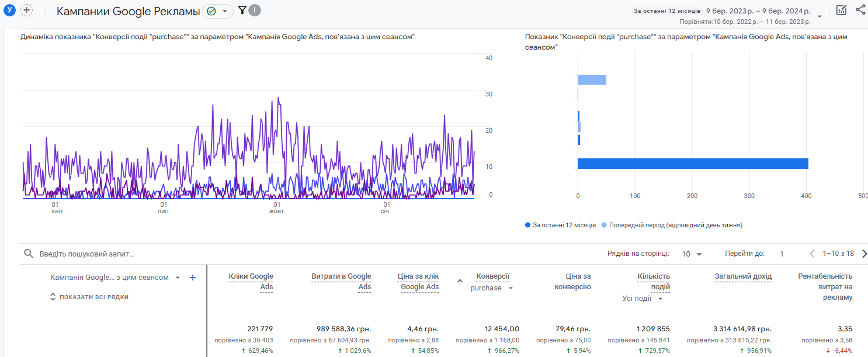
Task: Click the 'За останні 12 місяців' date chip
Action: [666, 11]
